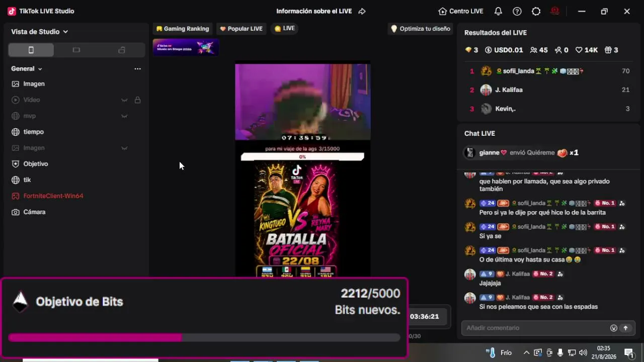Open the Popular LIVE tab
The width and height of the screenshot is (644, 362).
[242, 29]
